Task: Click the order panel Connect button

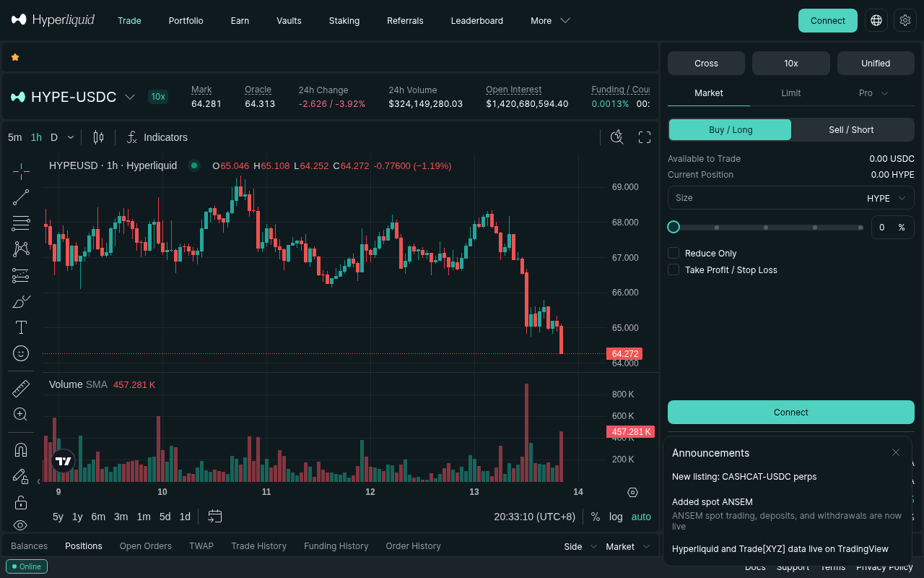Action: point(791,413)
